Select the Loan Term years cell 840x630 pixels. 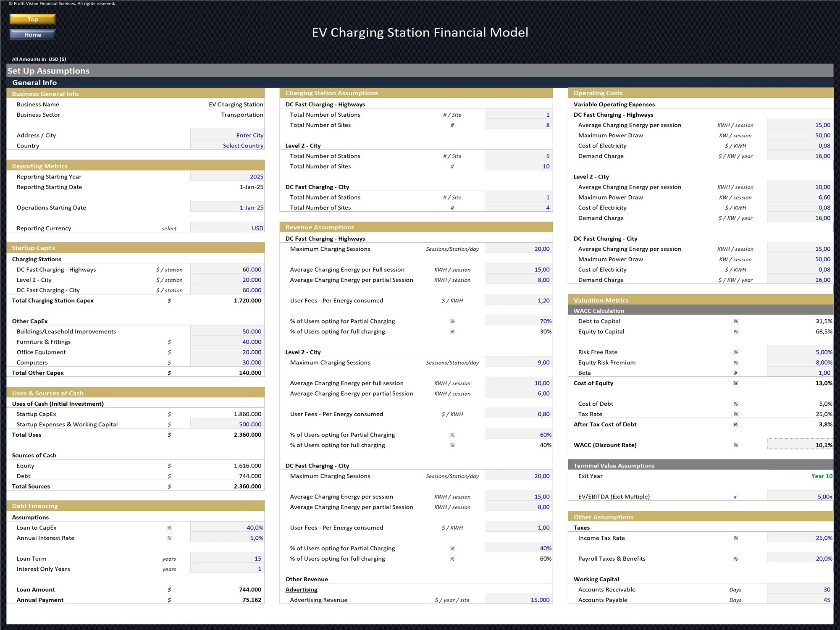coord(227,559)
